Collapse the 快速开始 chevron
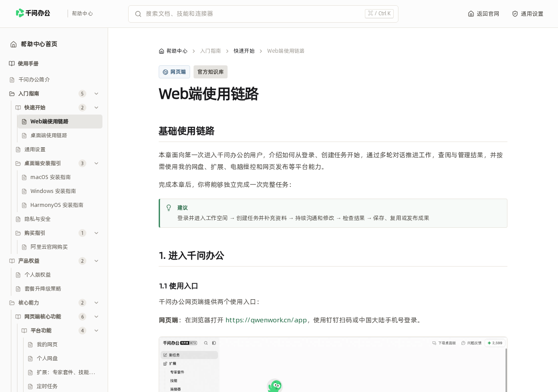Screen dimensions: 558x392 click(x=96, y=108)
